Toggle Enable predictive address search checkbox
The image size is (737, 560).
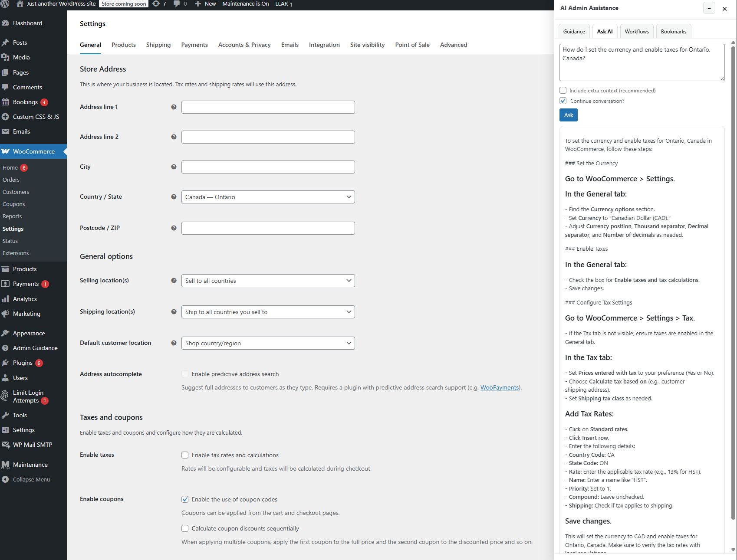(x=185, y=374)
